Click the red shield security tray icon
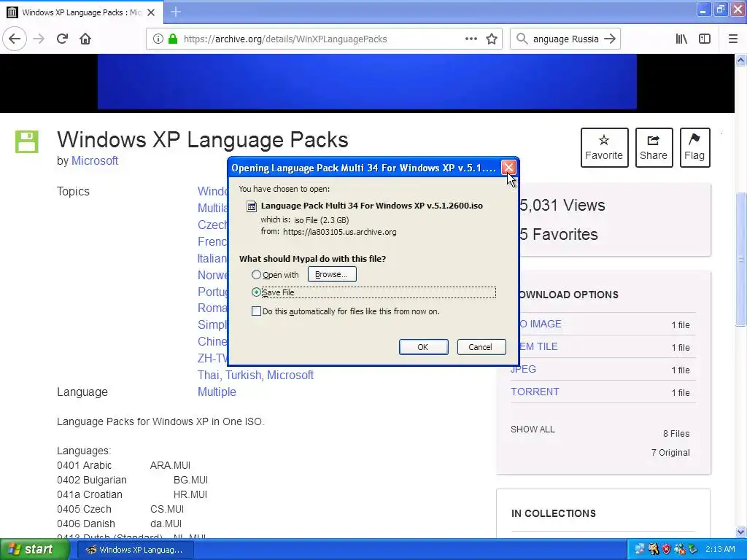 tap(666, 550)
